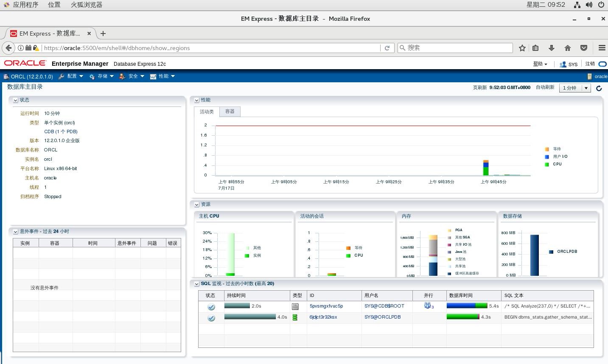Viewport: 608px width, 364px height.
Task: Close the EM Express browser tab
Action: (x=89, y=34)
